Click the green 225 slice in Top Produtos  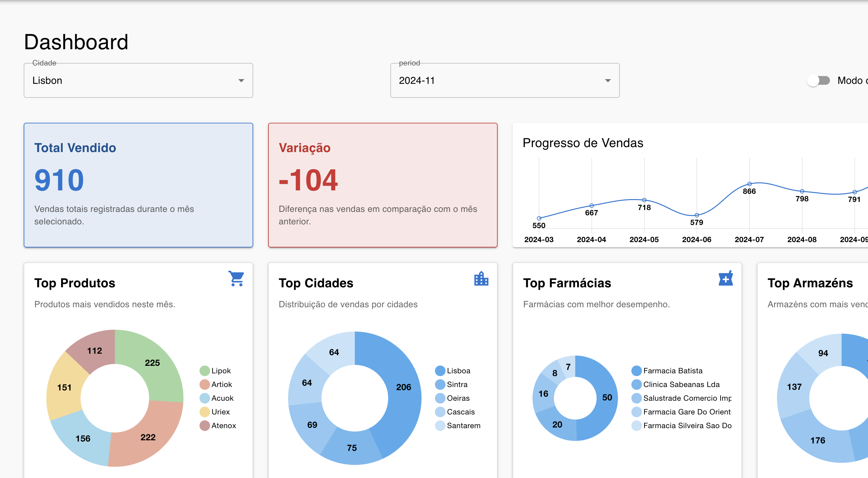click(x=152, y=363)
